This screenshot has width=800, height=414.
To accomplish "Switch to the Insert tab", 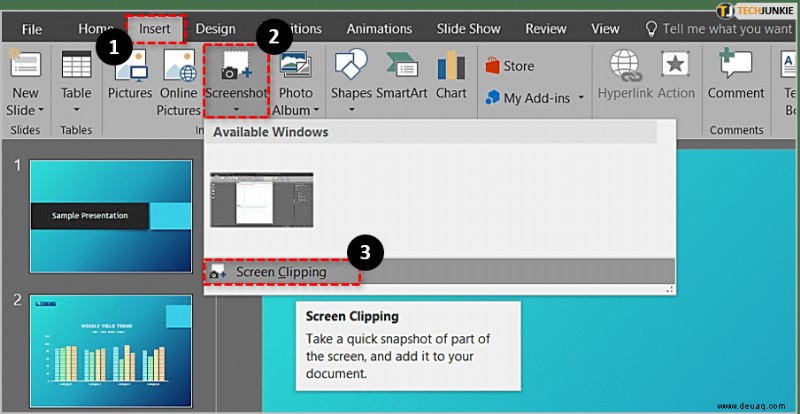I will [155, 29].
